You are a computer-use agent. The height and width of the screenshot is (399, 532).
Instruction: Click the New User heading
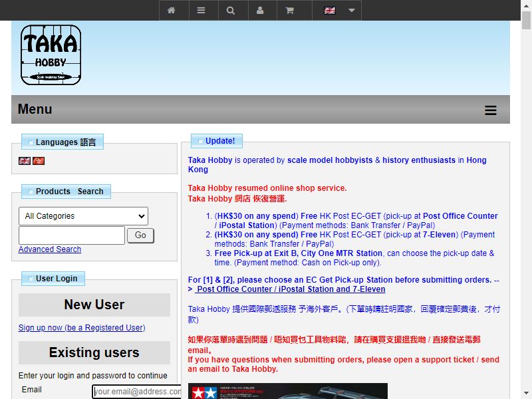coord(94,305)
